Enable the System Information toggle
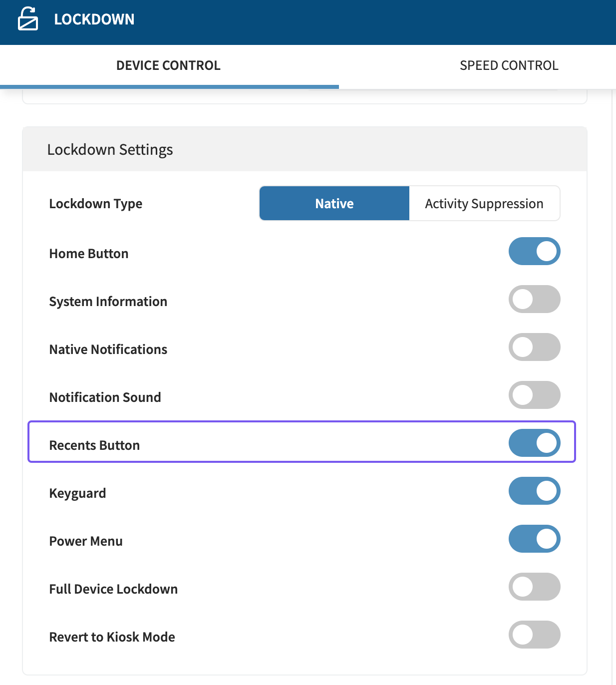The image size is (616, 685). [x=534, y=299]
